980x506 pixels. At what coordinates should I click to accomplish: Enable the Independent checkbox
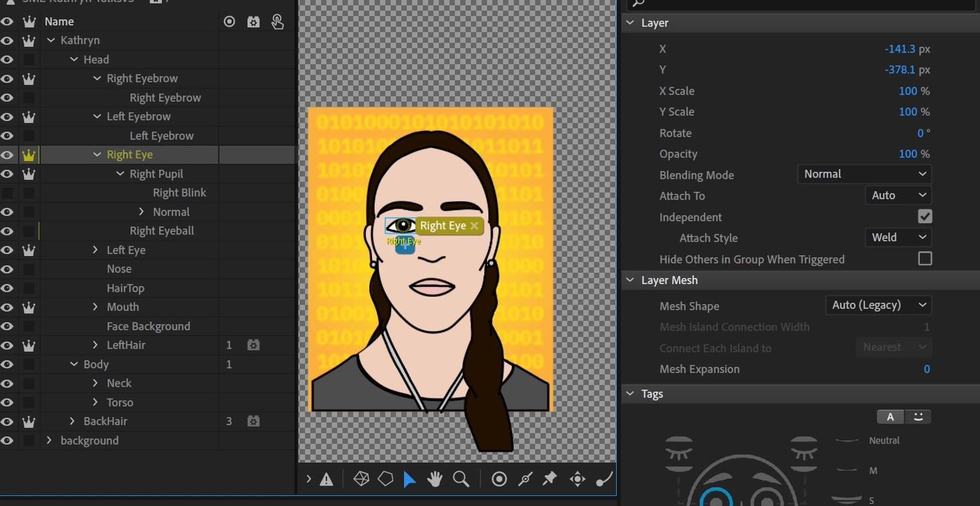pos(925,217)
